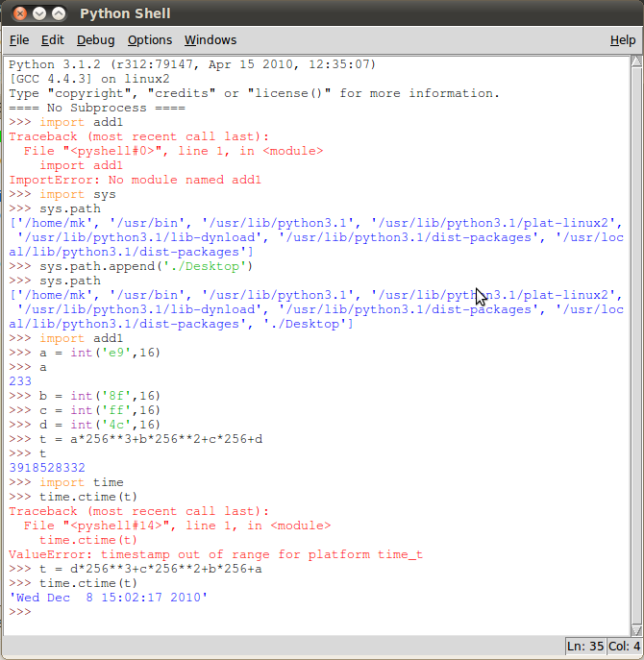Viewport: 644px width, 660px height.
Task: Click the 'Wed Dec 8 15:02:17 2010' output
Action: (109, 598)
